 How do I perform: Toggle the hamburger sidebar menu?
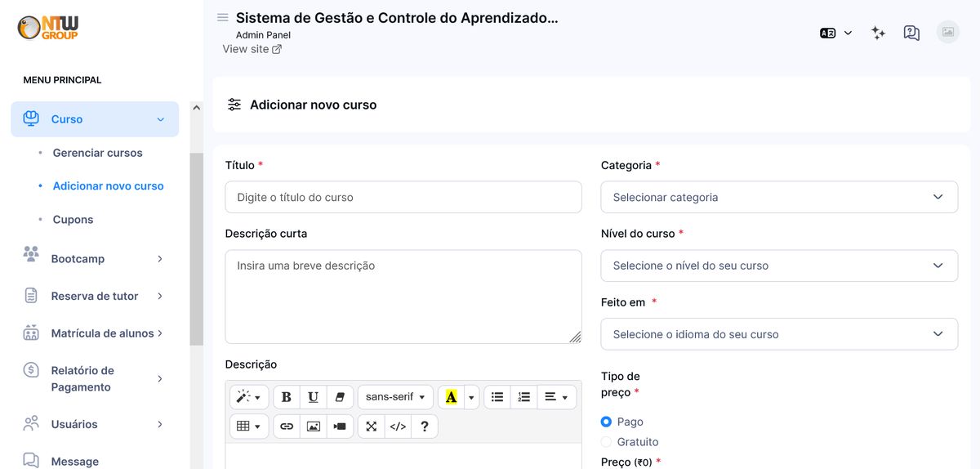coord(223,17)
